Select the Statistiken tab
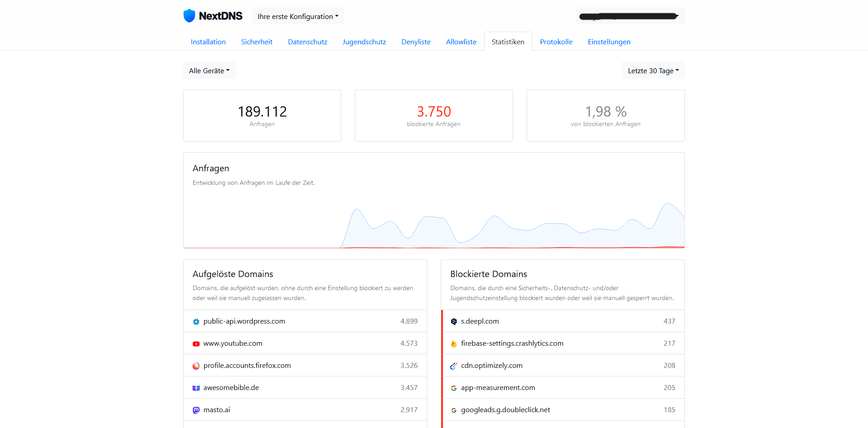This screenshot has width=868, height=428. pyautogui.click(x=508, y=42)
